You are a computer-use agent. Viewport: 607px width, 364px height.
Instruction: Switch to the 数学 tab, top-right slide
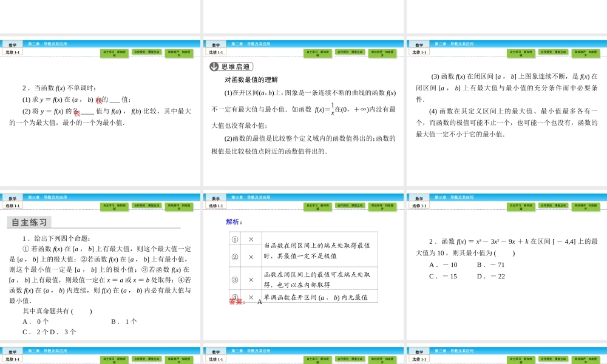coord(419,44)
